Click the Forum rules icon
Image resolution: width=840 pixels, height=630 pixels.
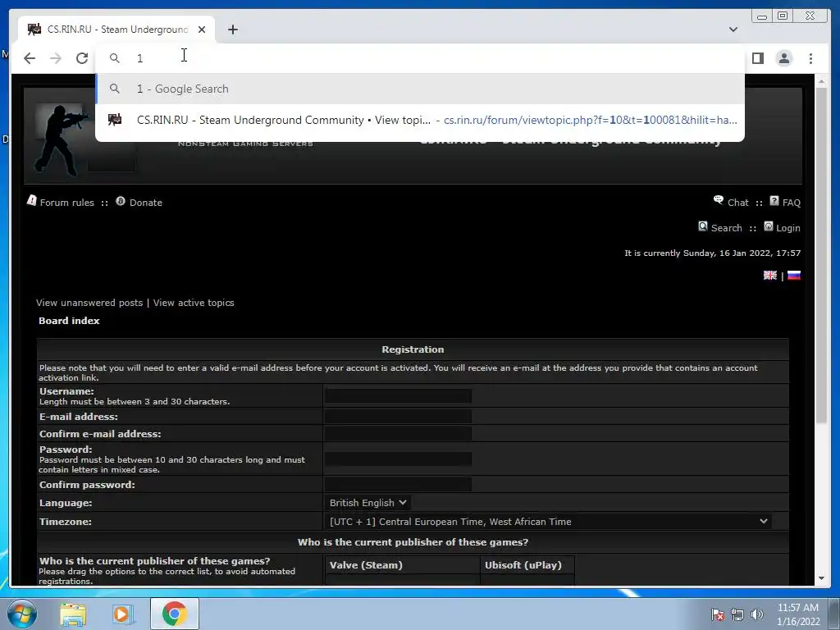click(x=32, y=201)
